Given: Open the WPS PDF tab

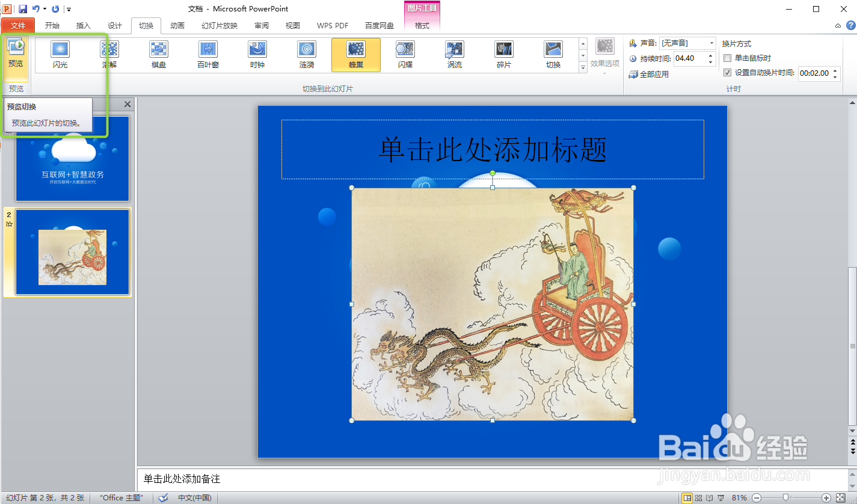Looking at the screenshot, I should 333,26.
